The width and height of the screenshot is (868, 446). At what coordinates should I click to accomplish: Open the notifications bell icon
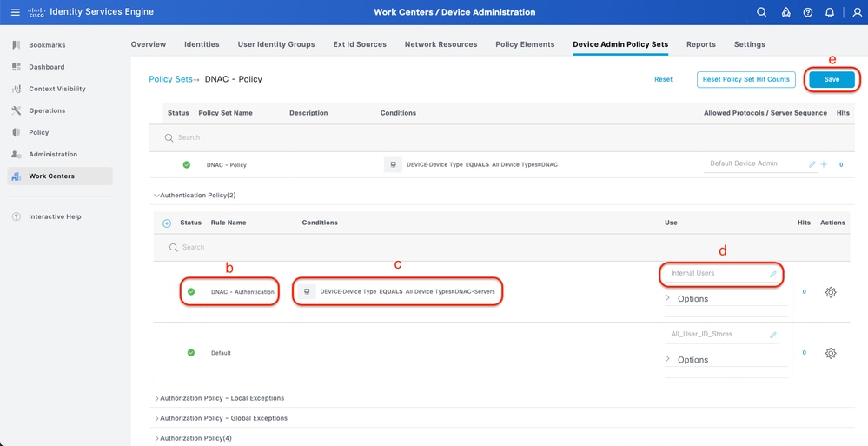829,12
